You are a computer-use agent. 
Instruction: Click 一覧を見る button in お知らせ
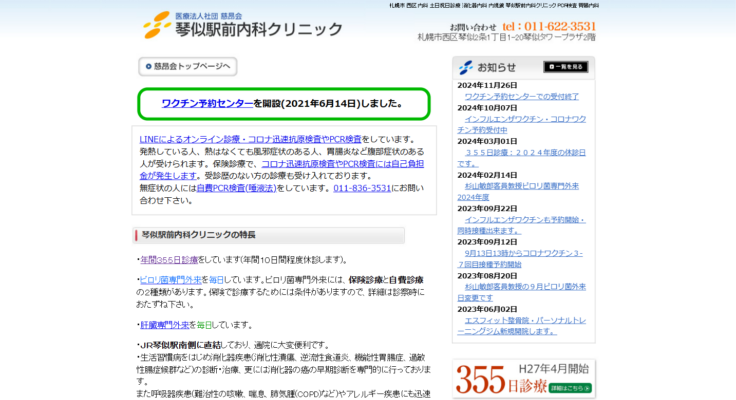tap(565, 67)
